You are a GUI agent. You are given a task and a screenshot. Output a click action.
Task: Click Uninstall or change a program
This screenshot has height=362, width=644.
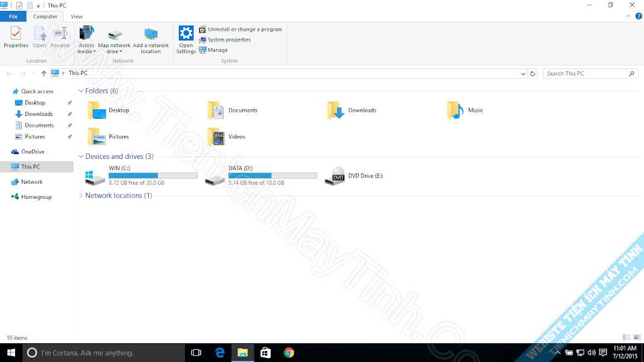coord(240,29)
